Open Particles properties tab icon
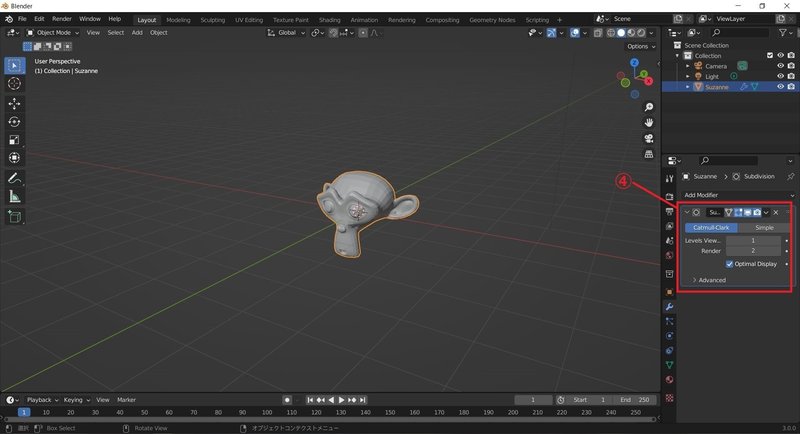Screen dimensions: 800x434 point(669,321)
